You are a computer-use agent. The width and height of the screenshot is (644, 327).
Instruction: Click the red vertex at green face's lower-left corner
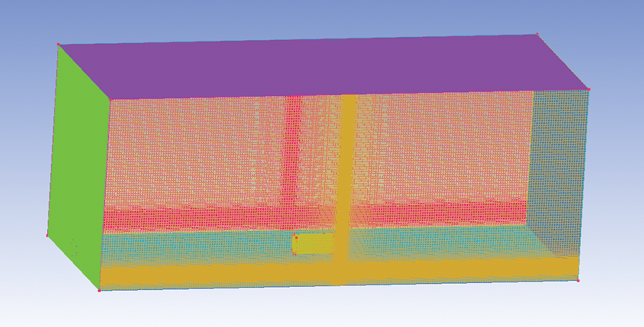47,235
